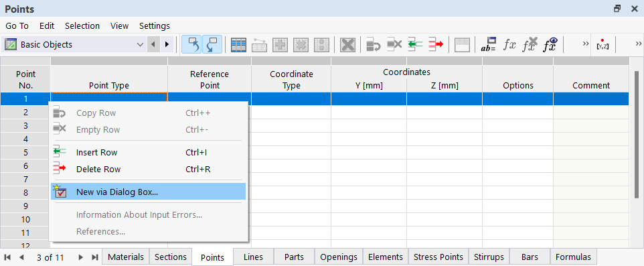Click Information About Input Errors... entry
This screenshot has width=644, height=266.
pos(148,215)
